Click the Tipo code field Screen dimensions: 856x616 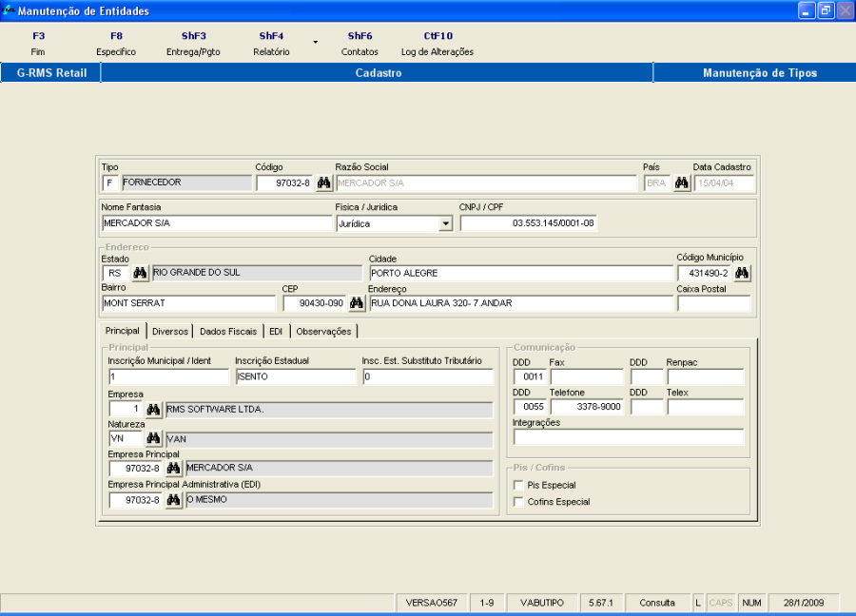pyautogui.click(x=109, y=183)
